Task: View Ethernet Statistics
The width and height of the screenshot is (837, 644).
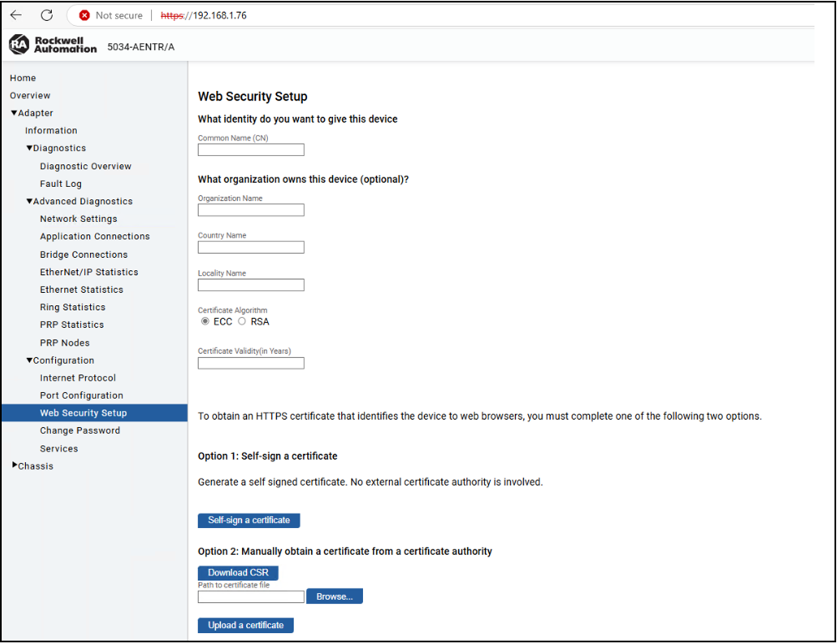Action: tap(82, 290)
